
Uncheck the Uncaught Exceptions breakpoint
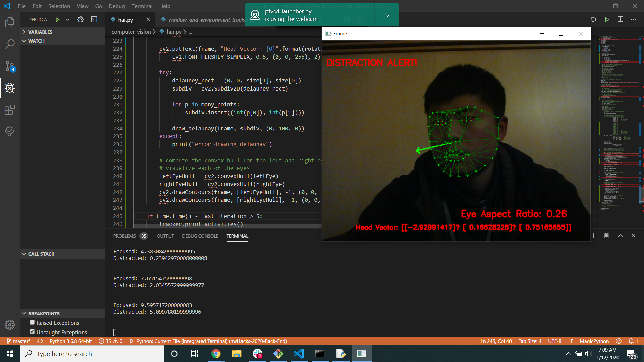(x=32, y=332)
